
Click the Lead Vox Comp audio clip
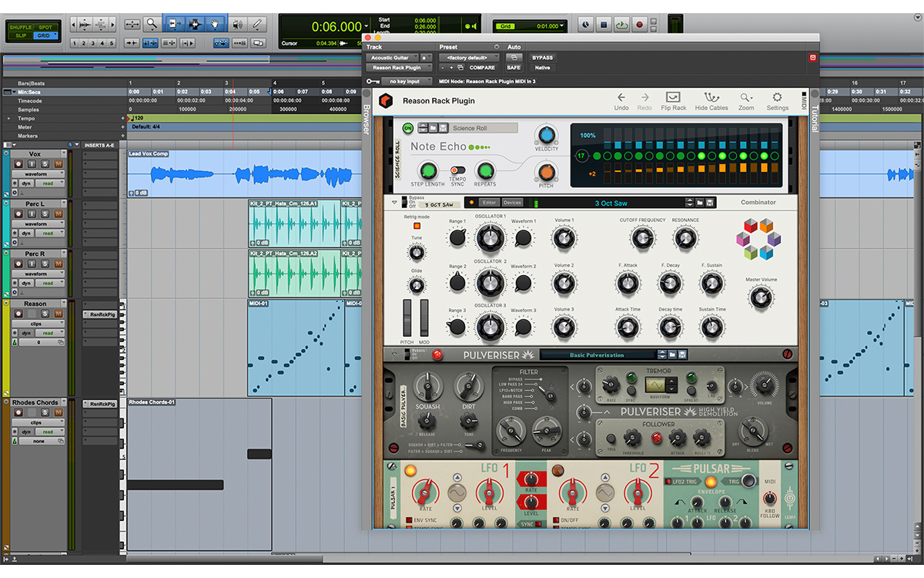(243, 173)
